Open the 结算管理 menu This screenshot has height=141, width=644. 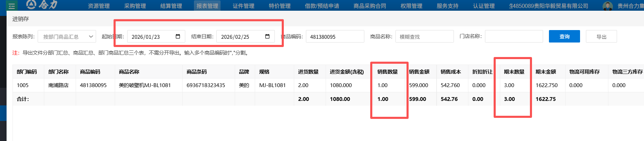point(171,6)
